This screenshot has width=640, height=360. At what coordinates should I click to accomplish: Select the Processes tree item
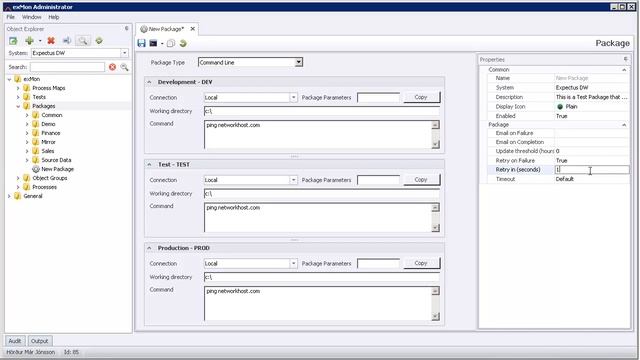coord(44,187)
